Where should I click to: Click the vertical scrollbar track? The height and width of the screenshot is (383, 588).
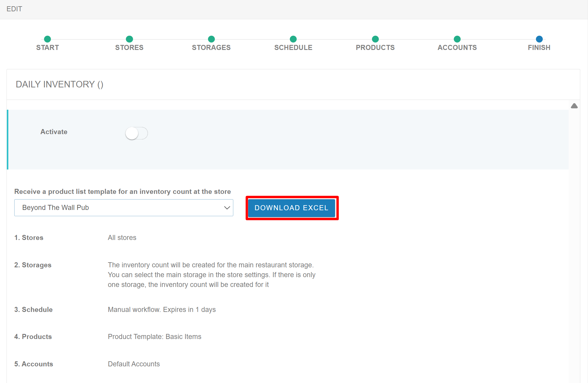pyautogui.click(x=574, y=238)
